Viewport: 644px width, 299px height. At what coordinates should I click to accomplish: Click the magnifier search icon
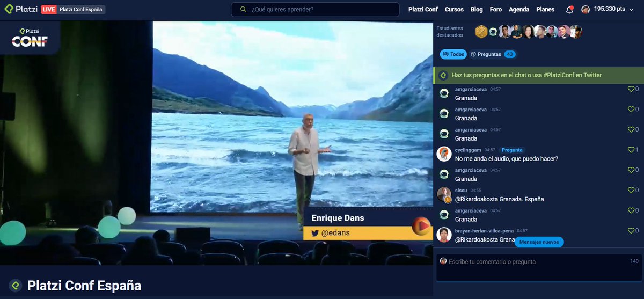[x=244, y=10]
